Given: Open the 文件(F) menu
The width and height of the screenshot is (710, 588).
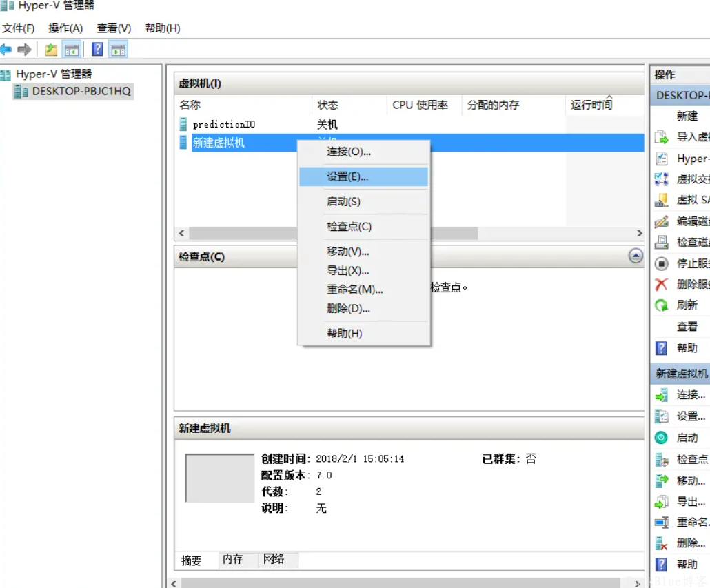Looking at the screenshot, I should point(18,28).
